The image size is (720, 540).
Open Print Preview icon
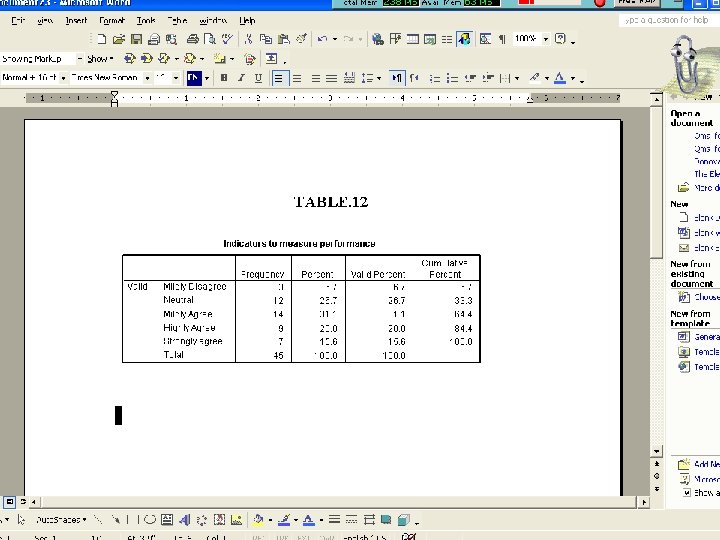tap(209, 39)
